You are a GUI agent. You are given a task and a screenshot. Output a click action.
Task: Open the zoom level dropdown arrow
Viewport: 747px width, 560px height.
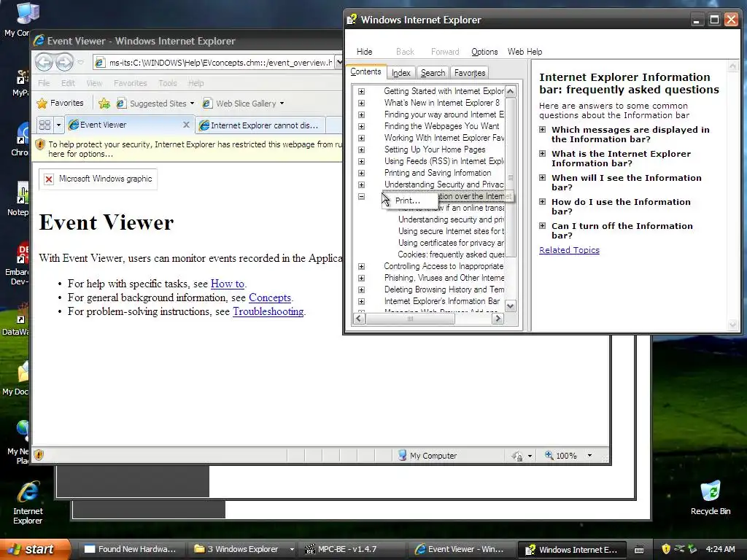point(589,456)
